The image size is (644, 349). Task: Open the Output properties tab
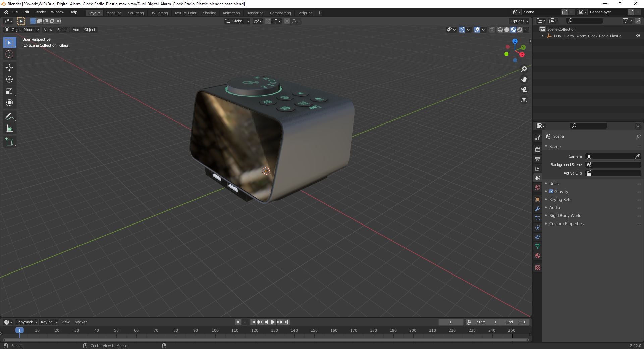point(538,159)
